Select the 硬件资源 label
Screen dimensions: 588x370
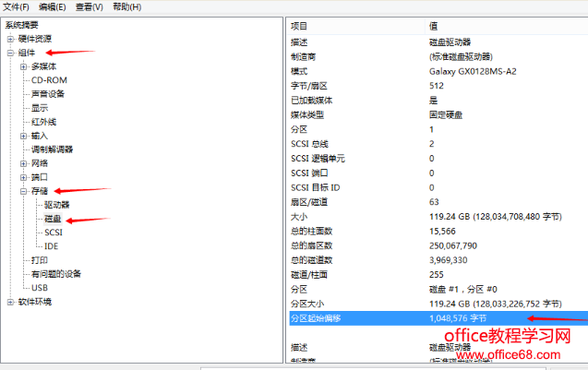tap(34, 39)
